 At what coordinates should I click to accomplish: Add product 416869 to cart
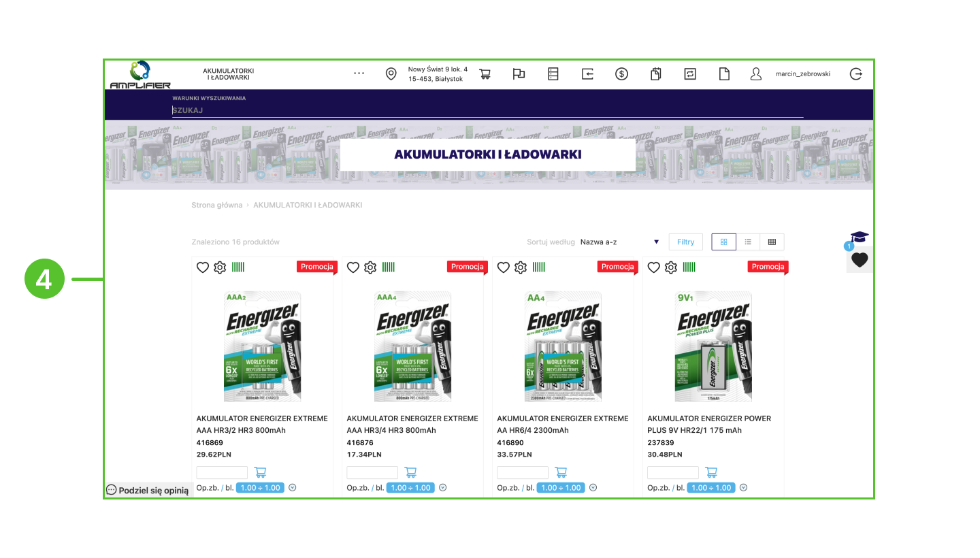click(260, 472)
